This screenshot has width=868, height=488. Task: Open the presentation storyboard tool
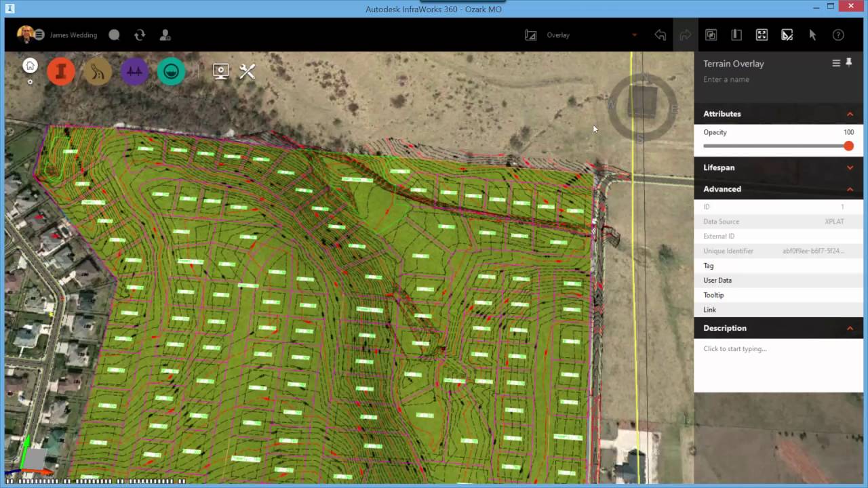[220, 70]
